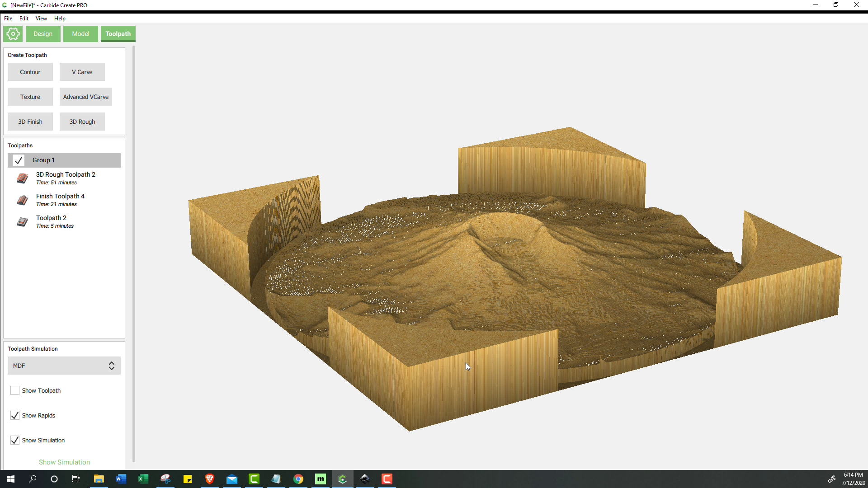Click the Toolpath 2 icon
This screenshot has width=868, height=488.
(21, 221)
